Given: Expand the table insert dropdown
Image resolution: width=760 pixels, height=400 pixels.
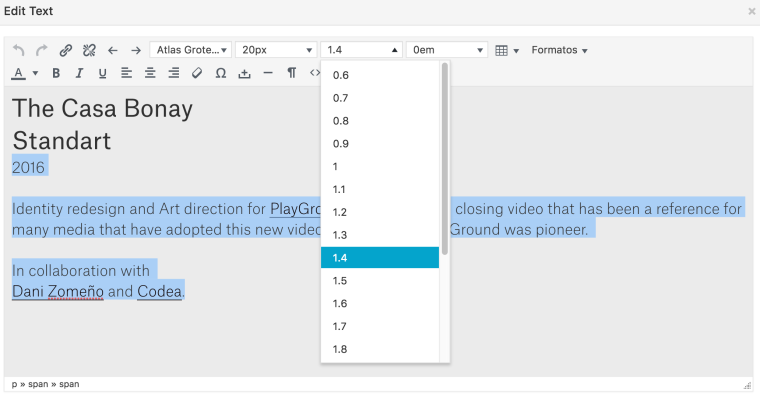Looking at the screenshot, I should (507, 50).
